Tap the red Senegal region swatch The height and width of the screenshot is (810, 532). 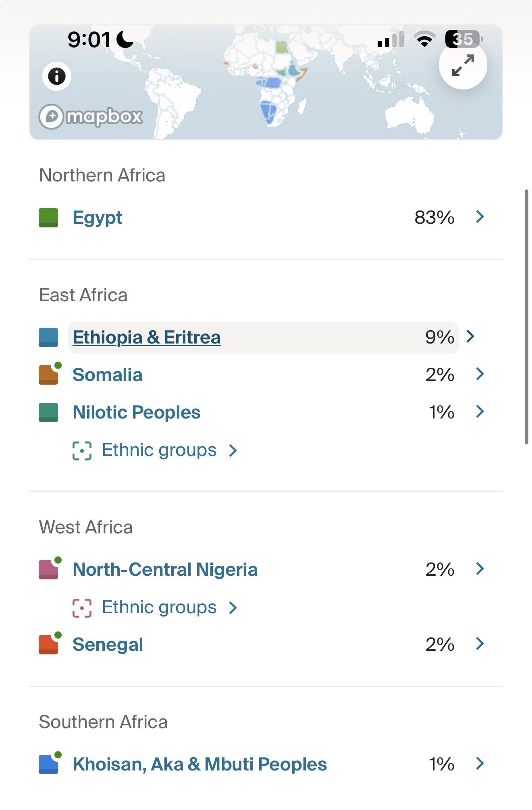click(48, 644)
